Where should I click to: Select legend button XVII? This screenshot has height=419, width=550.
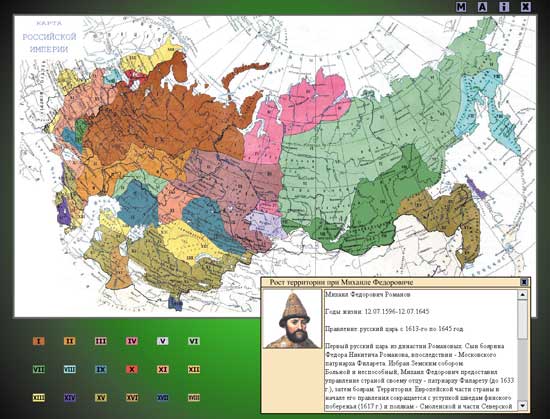[x=162, y=398]
